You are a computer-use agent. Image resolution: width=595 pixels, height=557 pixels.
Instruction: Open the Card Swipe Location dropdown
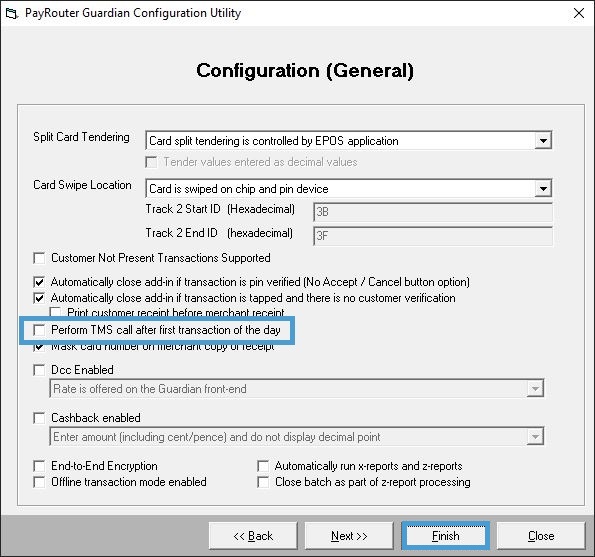pyautogui.click(x=543, y=189)
